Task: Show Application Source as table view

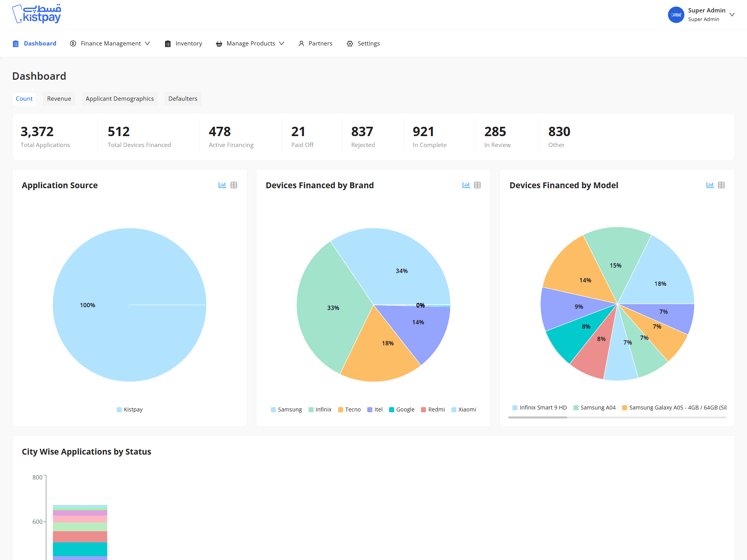Action: pos(234,185)
